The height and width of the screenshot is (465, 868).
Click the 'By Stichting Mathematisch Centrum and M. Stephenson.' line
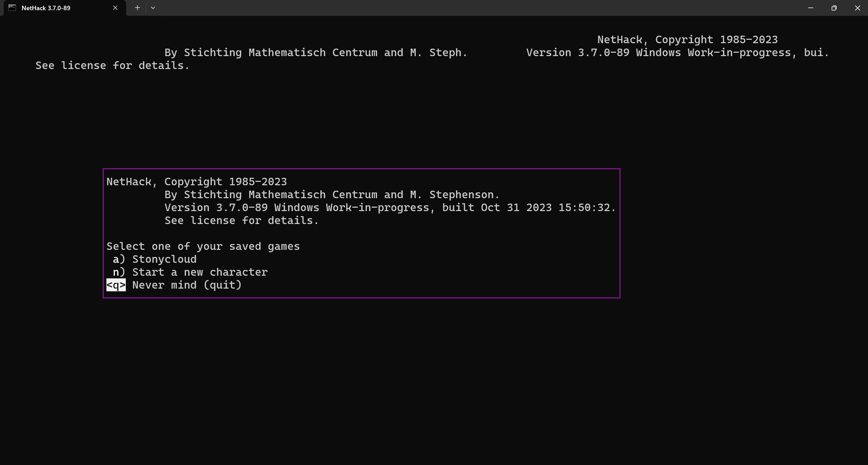point(332,195)
